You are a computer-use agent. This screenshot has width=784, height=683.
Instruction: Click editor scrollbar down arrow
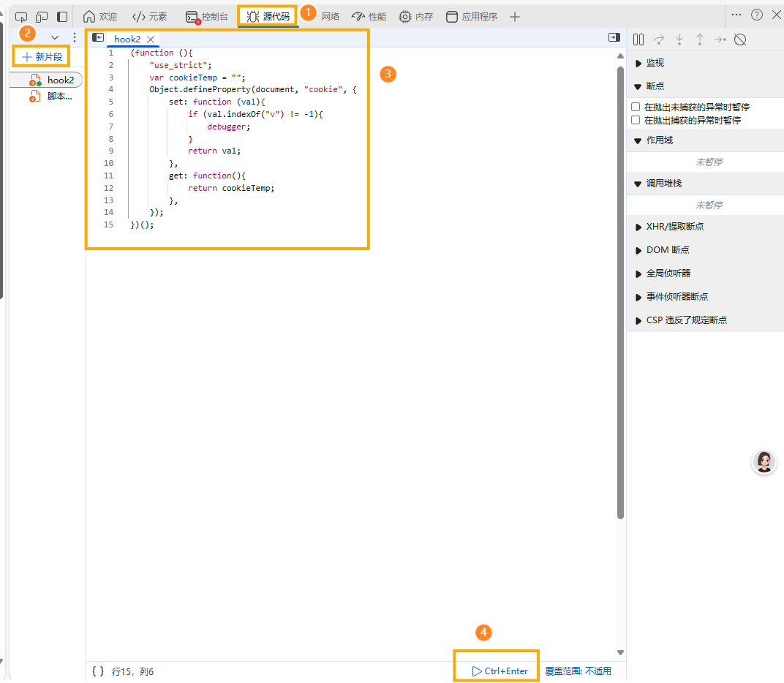[620, 652]
